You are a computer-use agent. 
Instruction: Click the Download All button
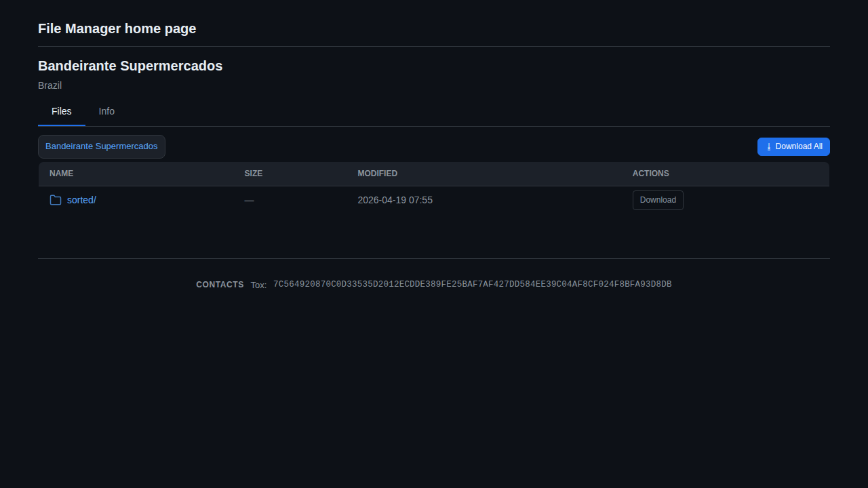793,146
